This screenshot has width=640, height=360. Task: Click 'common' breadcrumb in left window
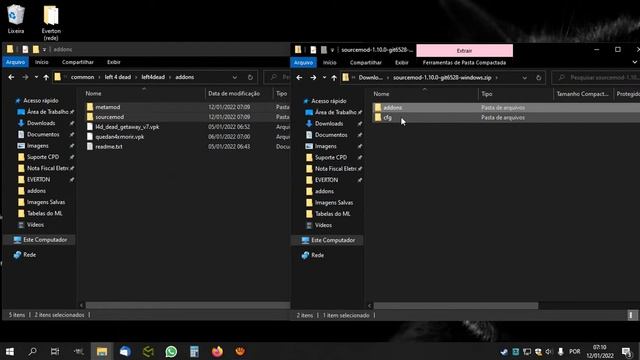pos(82,77)
